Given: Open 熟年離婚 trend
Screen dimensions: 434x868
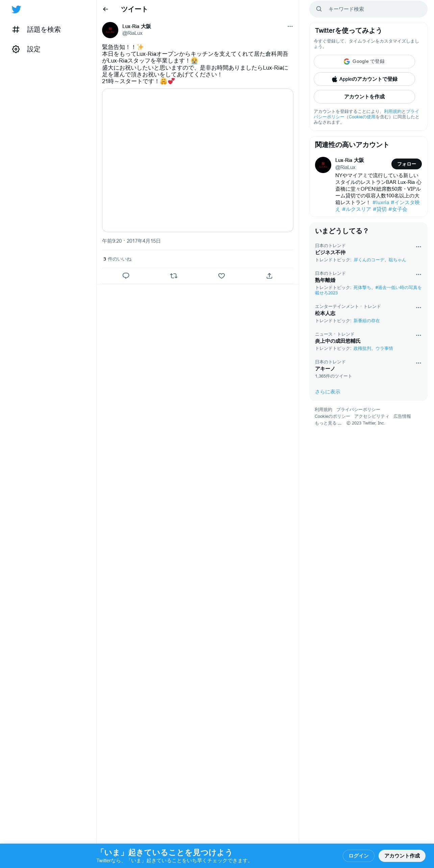Looking at the screenshot, I should click(325, 280).
